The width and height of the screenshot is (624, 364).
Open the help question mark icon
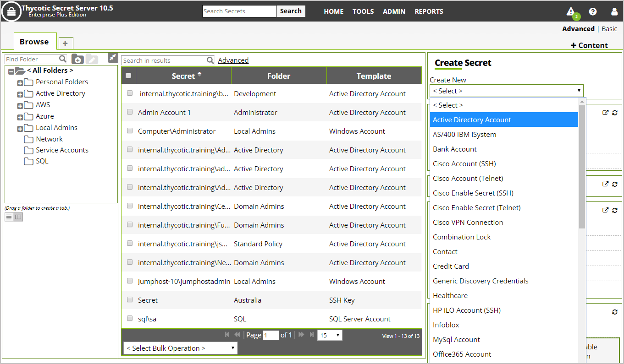(x=593, y=11)
